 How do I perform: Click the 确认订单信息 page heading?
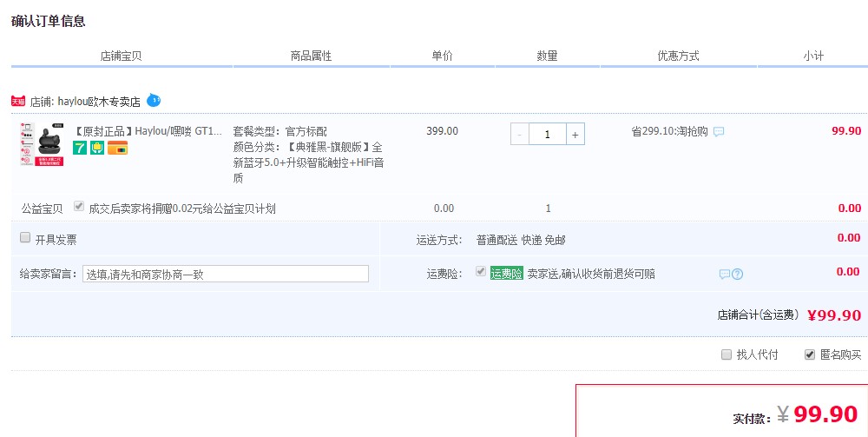pyautogui.click(x=48, y=22)
